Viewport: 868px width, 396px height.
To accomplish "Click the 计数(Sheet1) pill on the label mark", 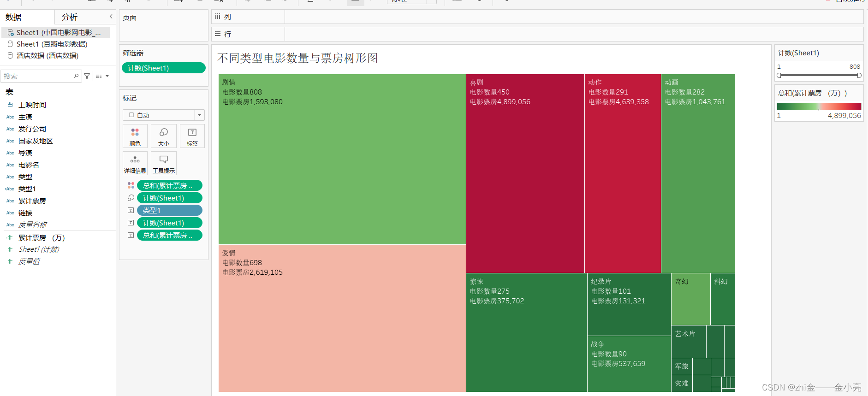I will pos(170,223).
